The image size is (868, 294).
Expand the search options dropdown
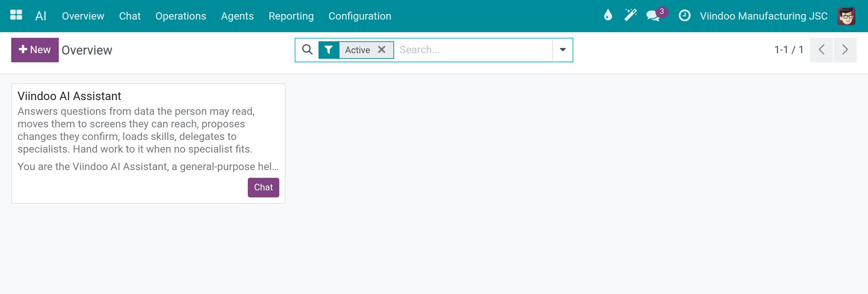tap(562, 50)
